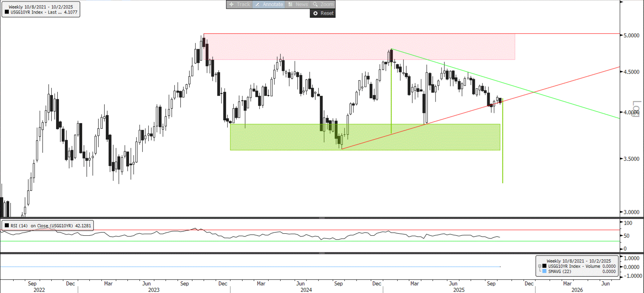Image resolution: width=644 pixels, height=293 pixels.
Task: Open the News panel button
Action: tap(298, 4)
